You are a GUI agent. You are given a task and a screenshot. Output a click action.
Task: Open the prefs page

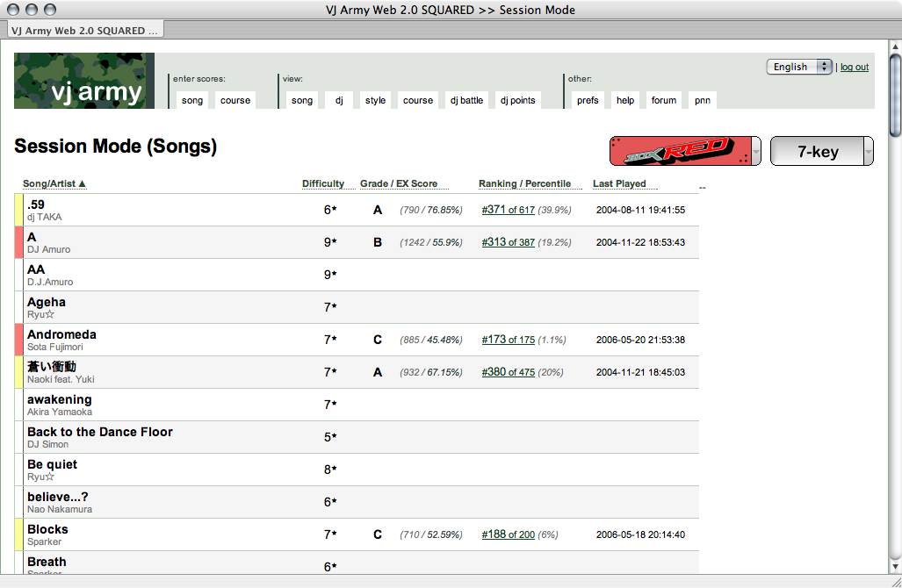point(588,100)
